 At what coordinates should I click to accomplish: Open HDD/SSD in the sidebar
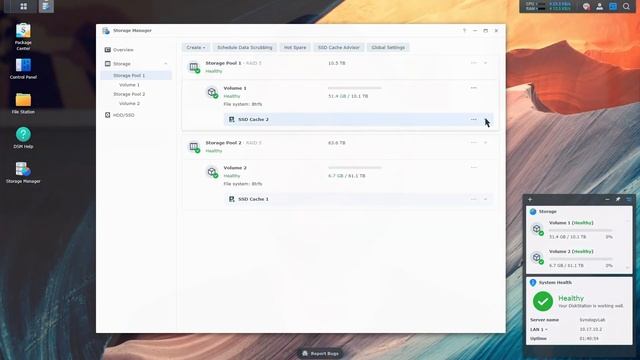(120, 115)
